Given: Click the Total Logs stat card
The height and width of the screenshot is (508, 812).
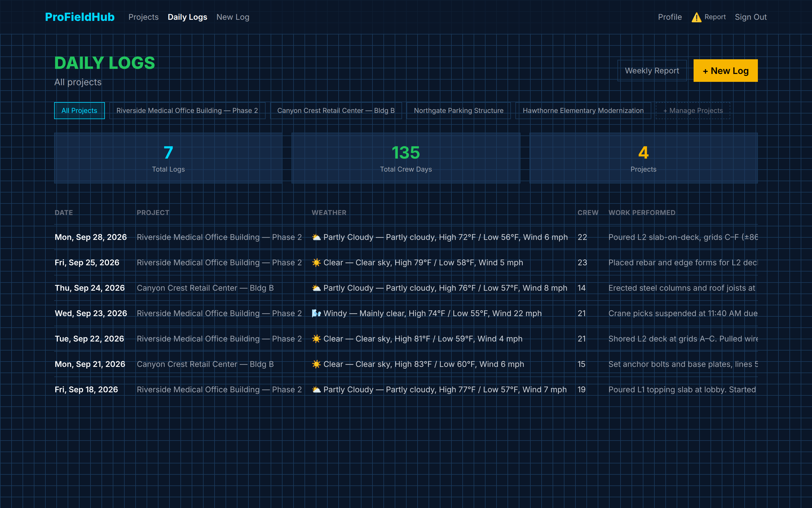Looking at the screenshot, I should 168,158.
